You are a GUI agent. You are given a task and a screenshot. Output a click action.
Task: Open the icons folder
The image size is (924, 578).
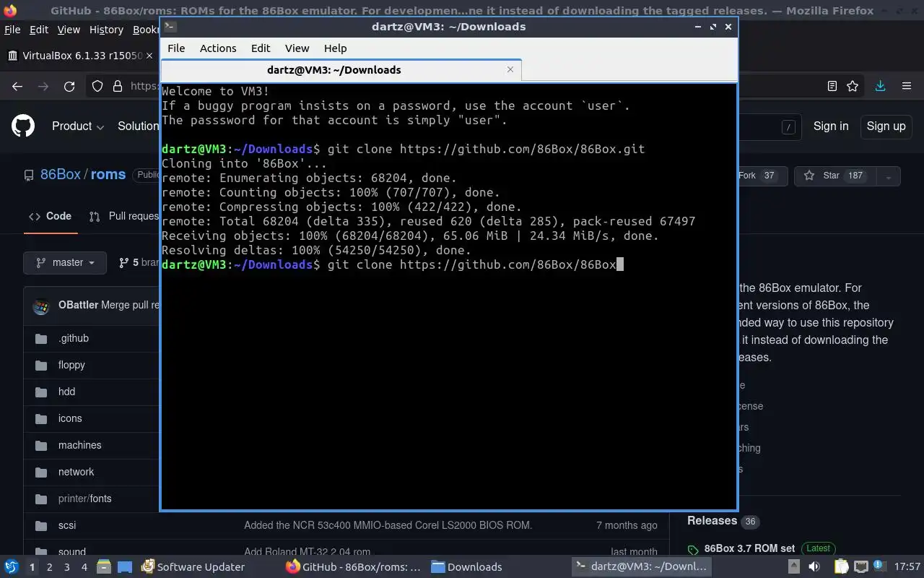[x=70, y=418]
